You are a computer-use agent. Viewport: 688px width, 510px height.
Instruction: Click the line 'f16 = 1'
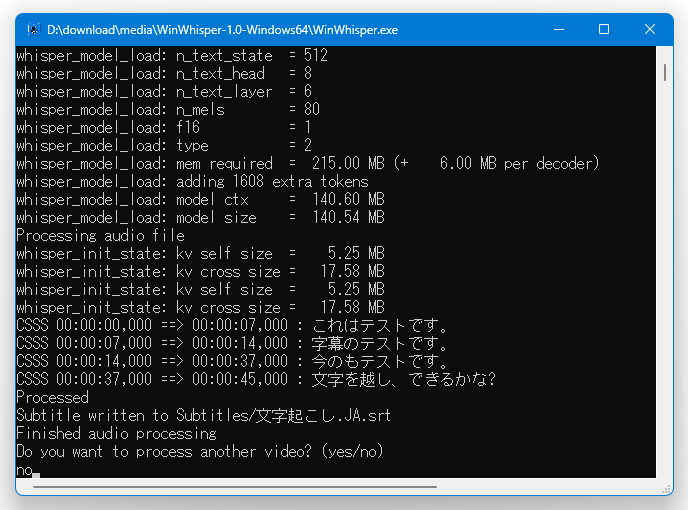pos(164,128)
